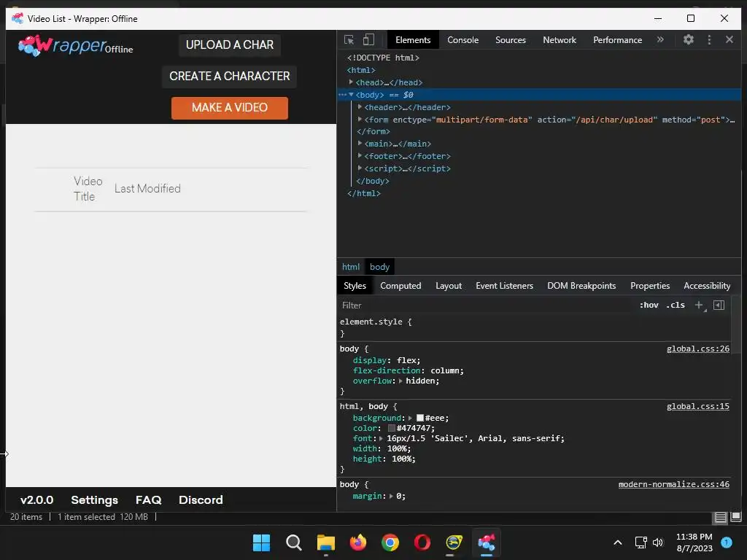
Task: Launch Chrome from taskbar
Action: [390, 542]
